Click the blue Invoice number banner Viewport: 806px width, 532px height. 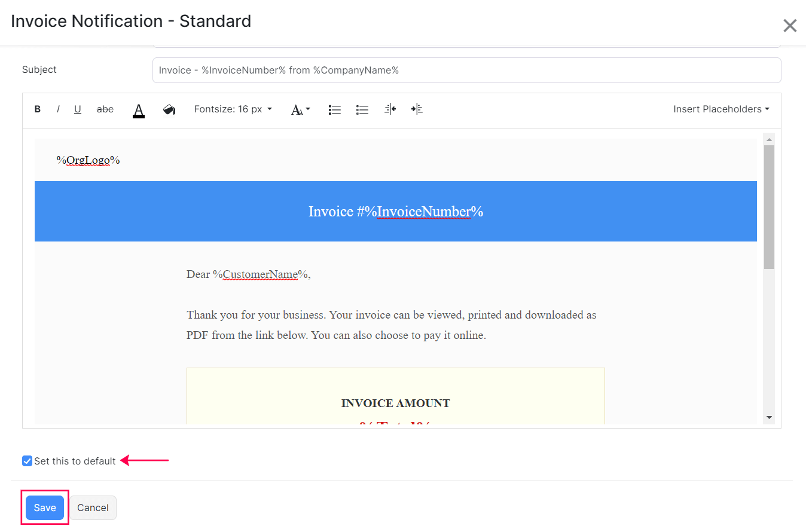[x=395, y=212]
